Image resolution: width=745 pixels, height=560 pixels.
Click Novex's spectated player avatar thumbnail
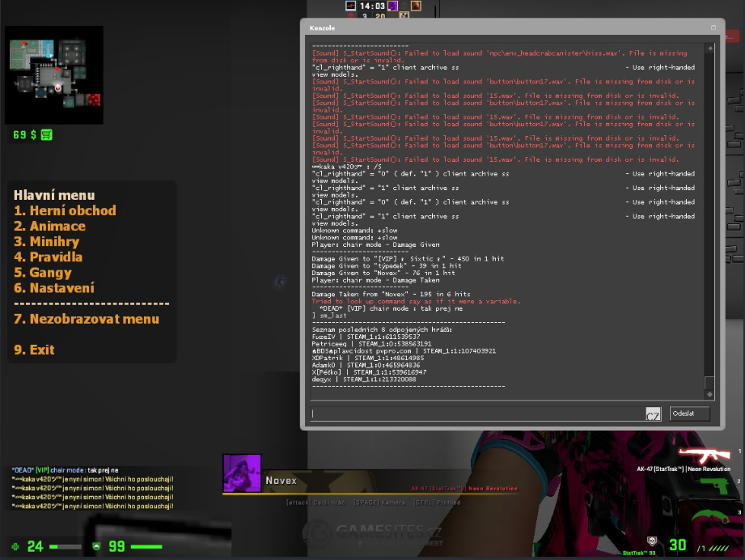(242, 473)
